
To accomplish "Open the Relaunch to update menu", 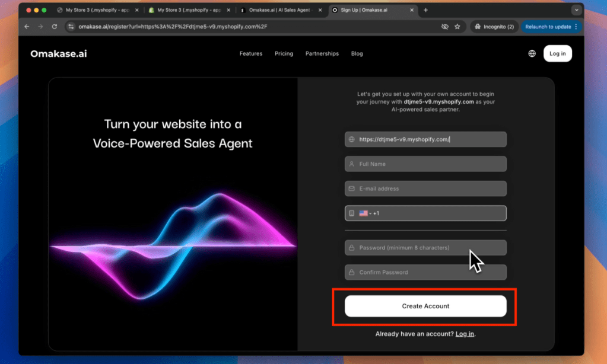I will coord(551,27).
